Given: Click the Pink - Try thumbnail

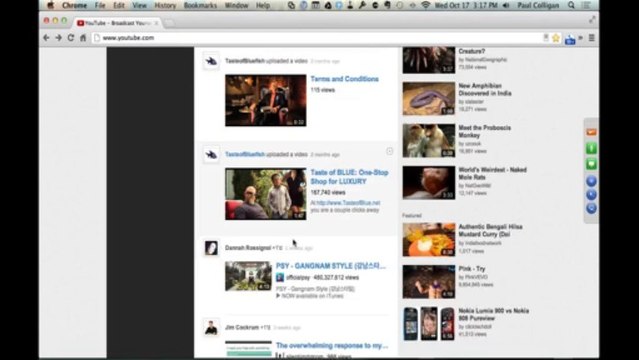Looking at the screenshot, I should 429,282.
